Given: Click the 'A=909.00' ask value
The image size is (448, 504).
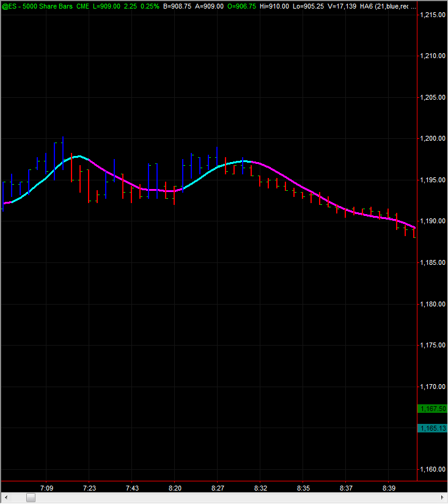Looking at the screenshot, I should [x=210, y=6].
